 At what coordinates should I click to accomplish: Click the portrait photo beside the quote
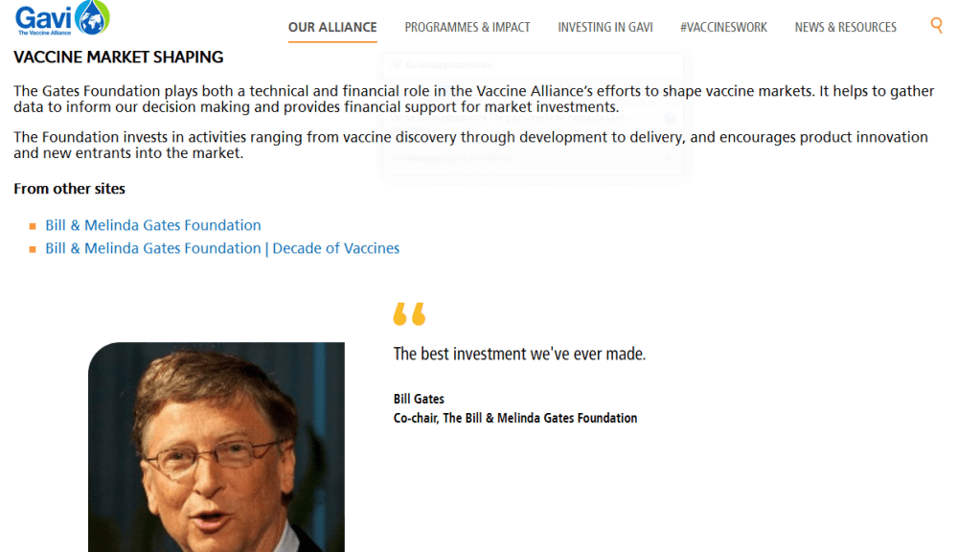click(x=217, y=447)
